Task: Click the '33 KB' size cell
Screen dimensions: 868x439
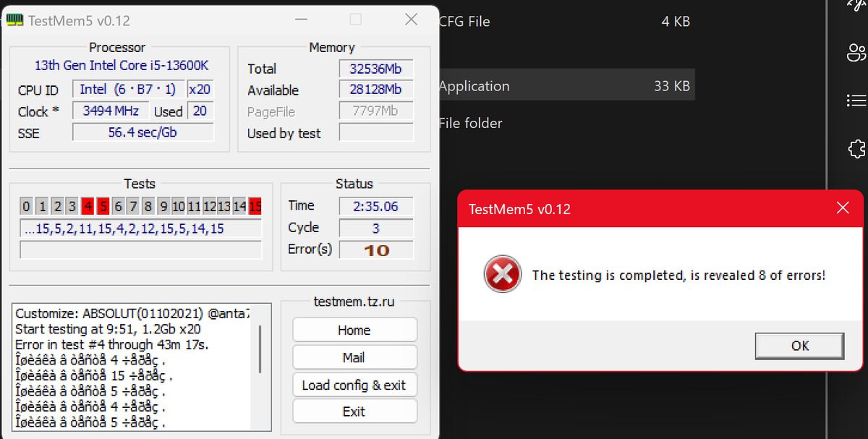Action: coord(672,85)
